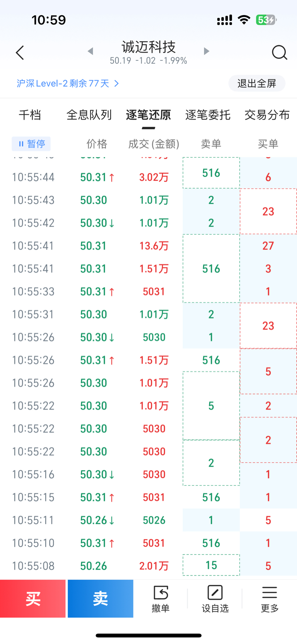The height and width of the screenshot is (644, 297).
Task: Go to next stock with right triangle
Action: tap(207, 51)
